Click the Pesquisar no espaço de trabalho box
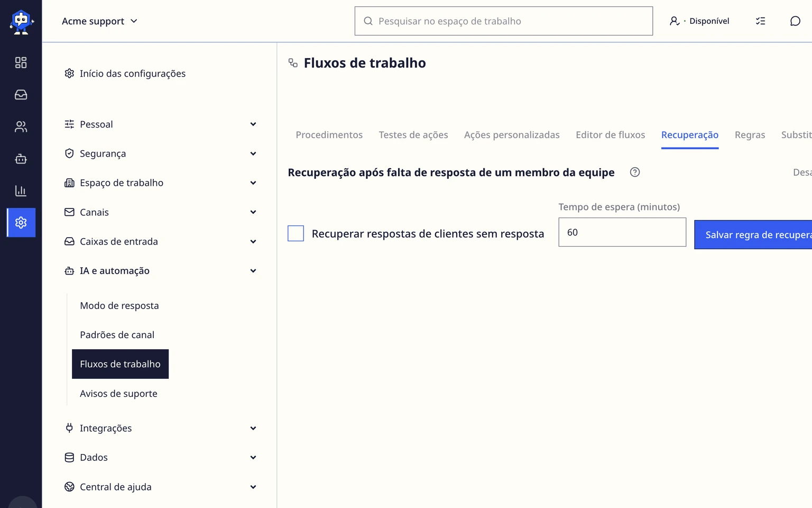Viewport: 812px width, 508px height. (x=503, y=21)
